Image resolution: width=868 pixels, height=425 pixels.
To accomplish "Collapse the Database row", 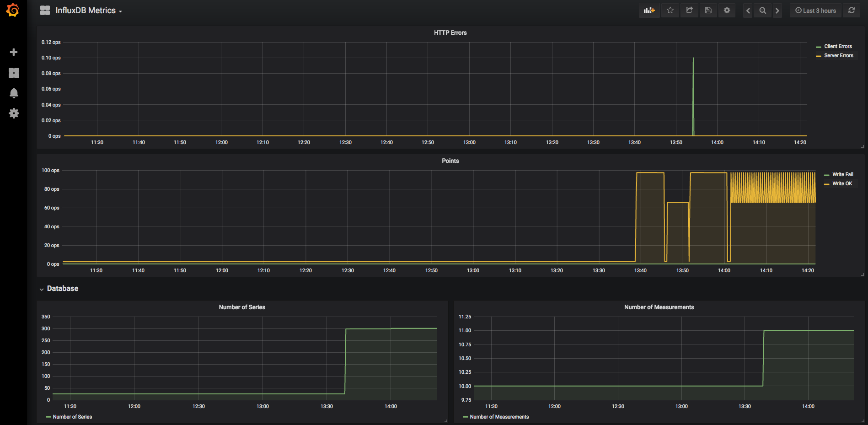I will coord(59,289).
